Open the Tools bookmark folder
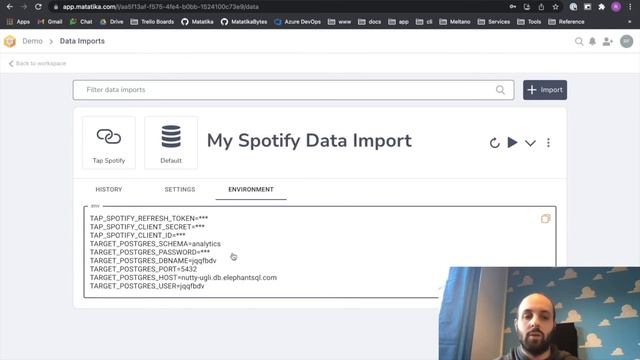This screenshot has height=360, width=640. (529, 22)
